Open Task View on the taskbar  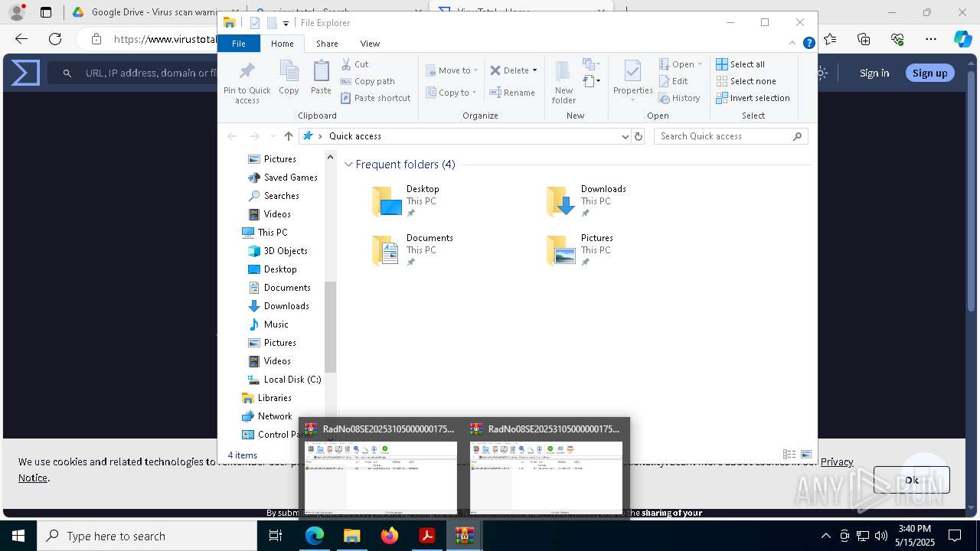(x=276, y=536)
